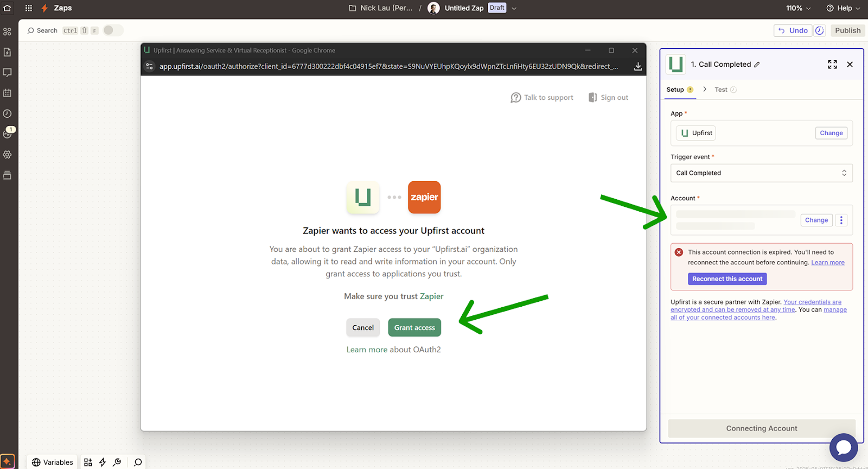Image resolution: width=868 pixels, height=469 pixels.
Task: Click the URL in the Upfirst popup address bar
Action: pos(388,66)
